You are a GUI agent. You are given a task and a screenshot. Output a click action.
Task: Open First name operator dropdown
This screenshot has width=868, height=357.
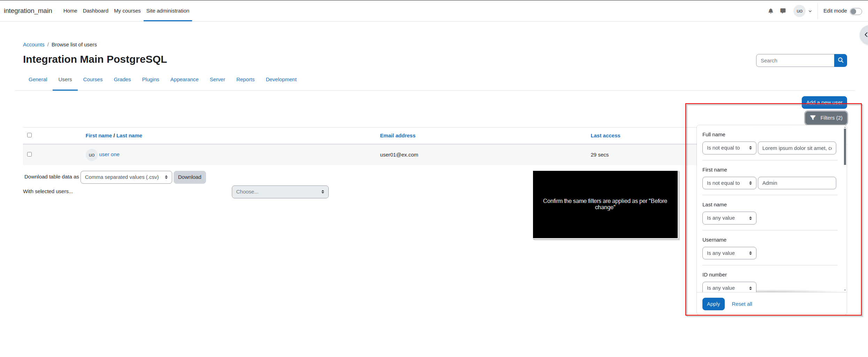729,183
